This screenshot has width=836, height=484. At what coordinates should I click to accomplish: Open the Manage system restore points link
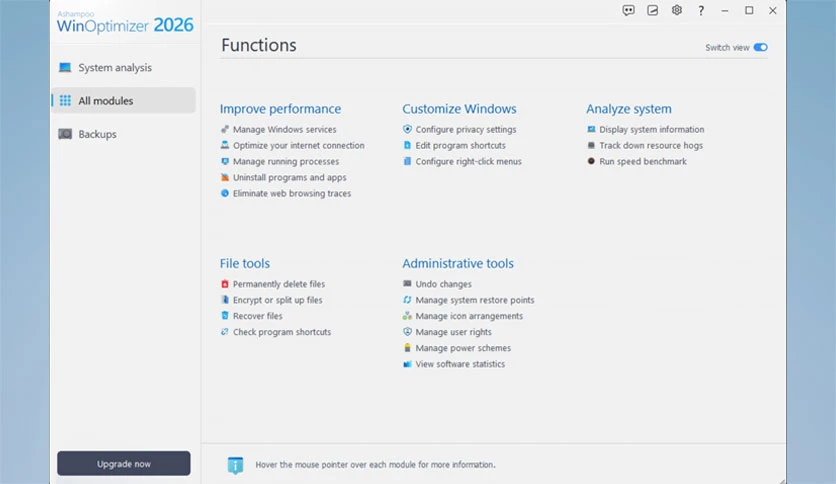pyautogui.click(x=475, y=300)
